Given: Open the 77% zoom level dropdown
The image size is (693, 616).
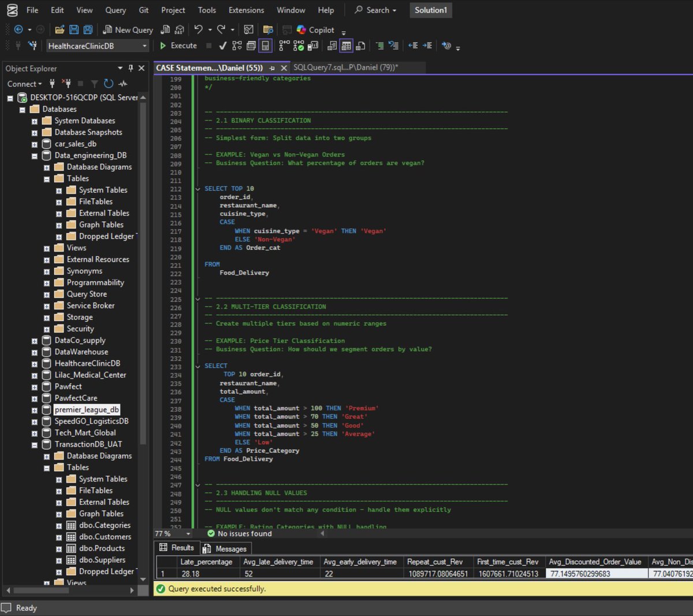Looking at the screenshot, I should point(188,534).
